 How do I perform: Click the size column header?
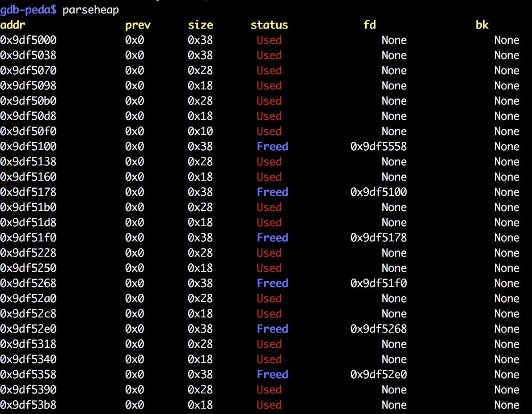(201, 25)
